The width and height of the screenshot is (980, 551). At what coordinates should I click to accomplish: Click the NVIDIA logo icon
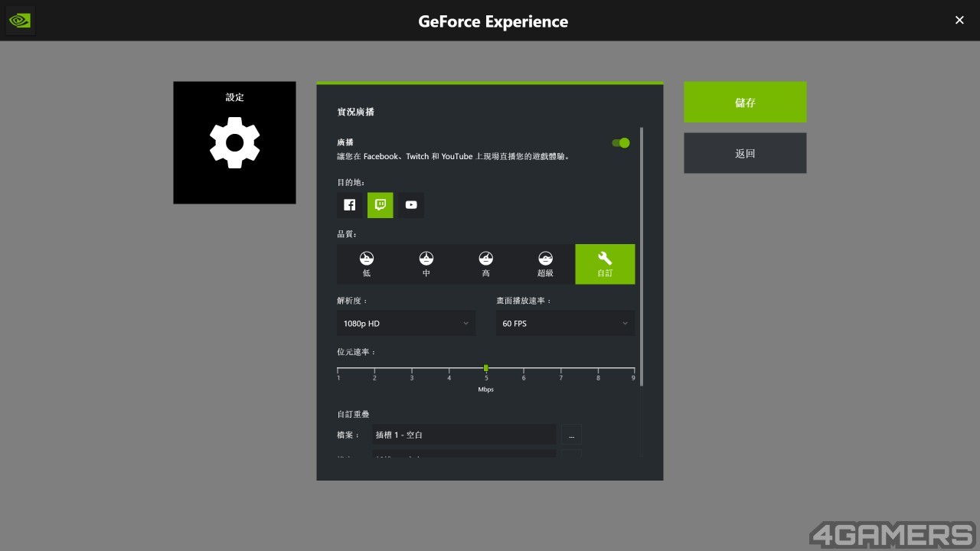[x=20, y=21]
